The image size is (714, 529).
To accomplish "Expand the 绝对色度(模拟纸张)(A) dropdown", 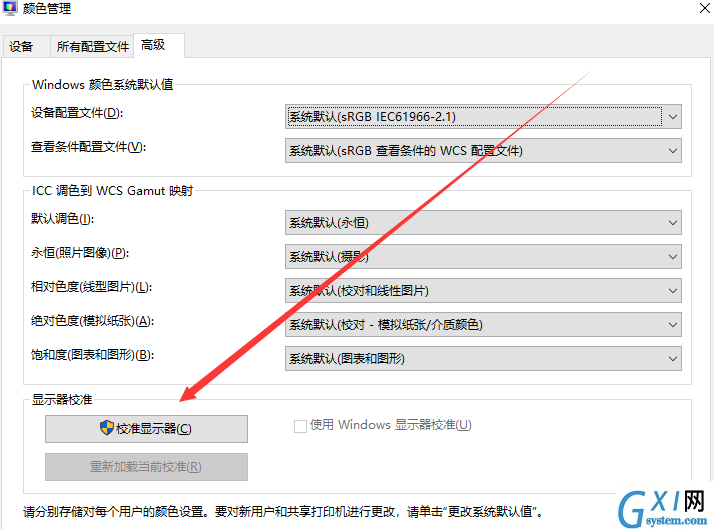I will tap(483, 325).
